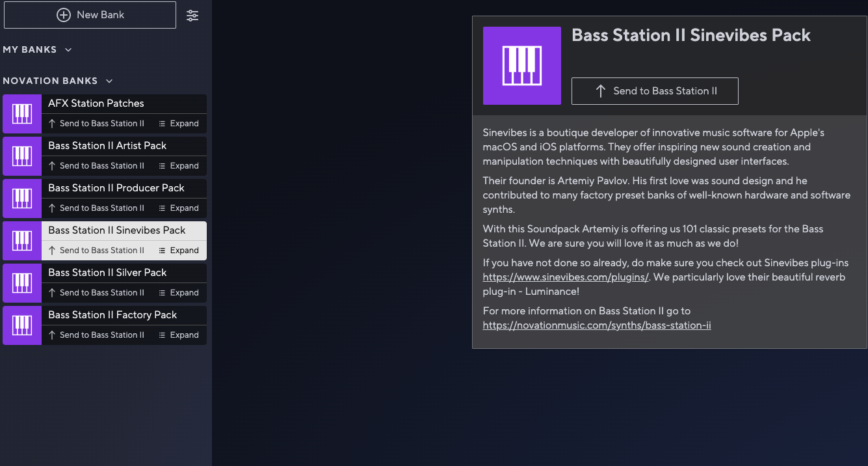This screenshot has height=466, width=868.
Task: Click the New Bank button
Action: pyautogui.click(x=90, y=15)
